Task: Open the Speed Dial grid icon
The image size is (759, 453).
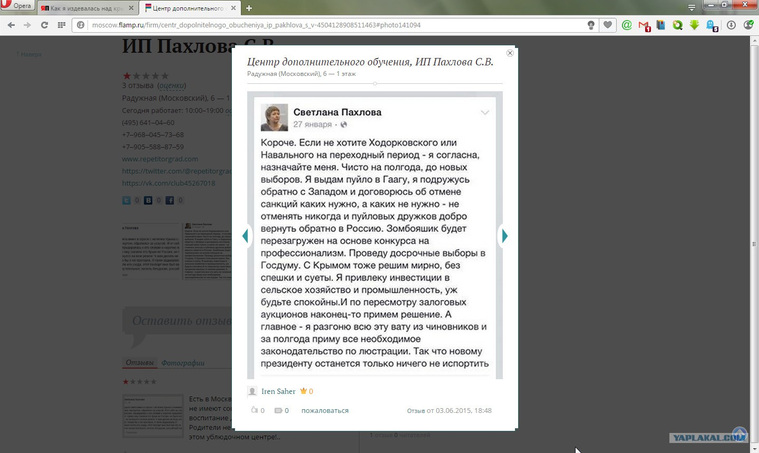Action: pyautogui.click(x=61, y=25)
